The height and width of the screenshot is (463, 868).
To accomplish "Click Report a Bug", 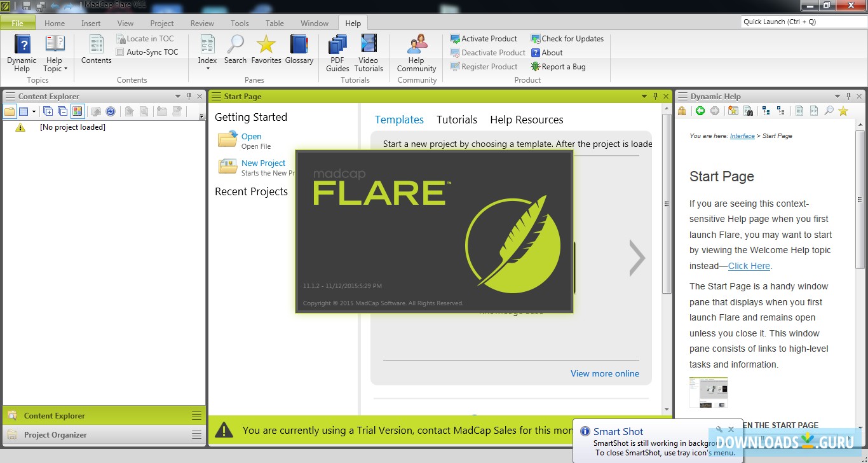I will 558,67.
